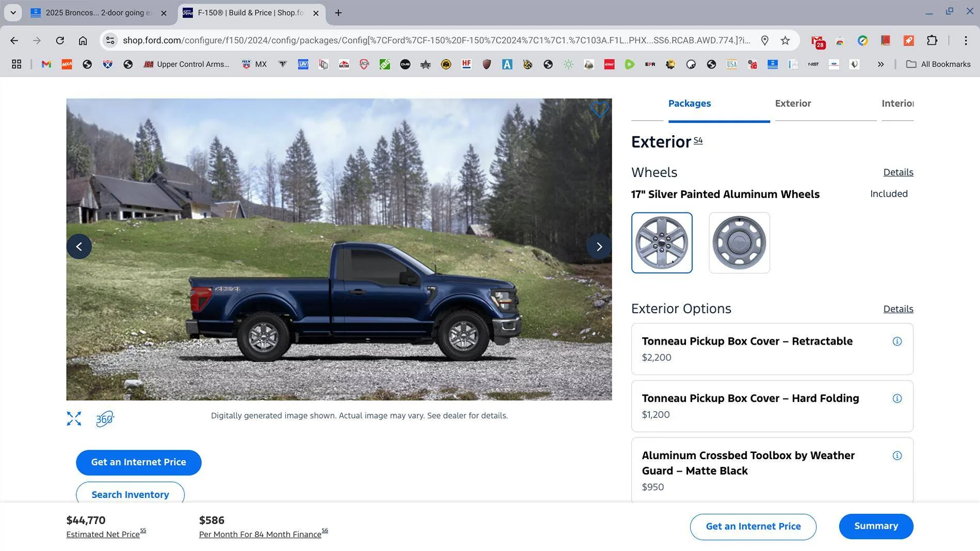This screenshot has width=980, height=551.
Task: Reload the Ford build page
Action: click(60, 41)
